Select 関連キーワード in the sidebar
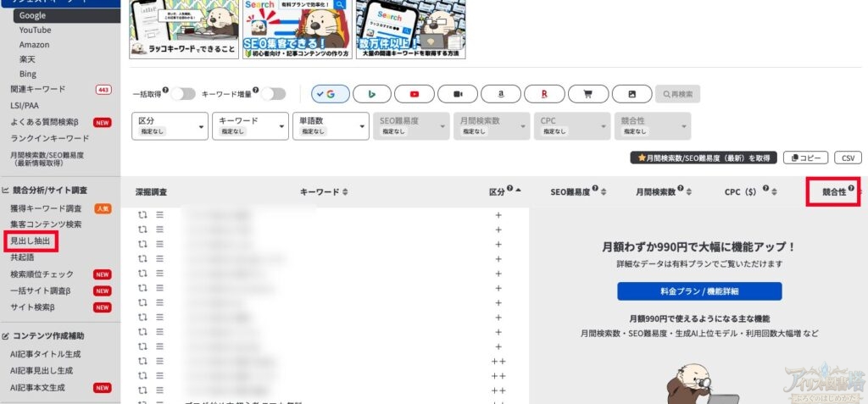 [38, 89]
